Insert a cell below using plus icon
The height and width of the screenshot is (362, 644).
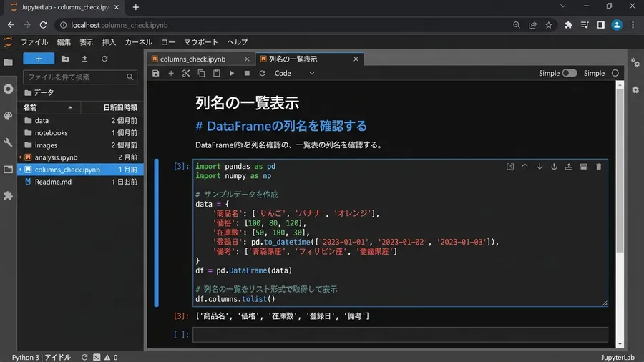tap(171, 73)
